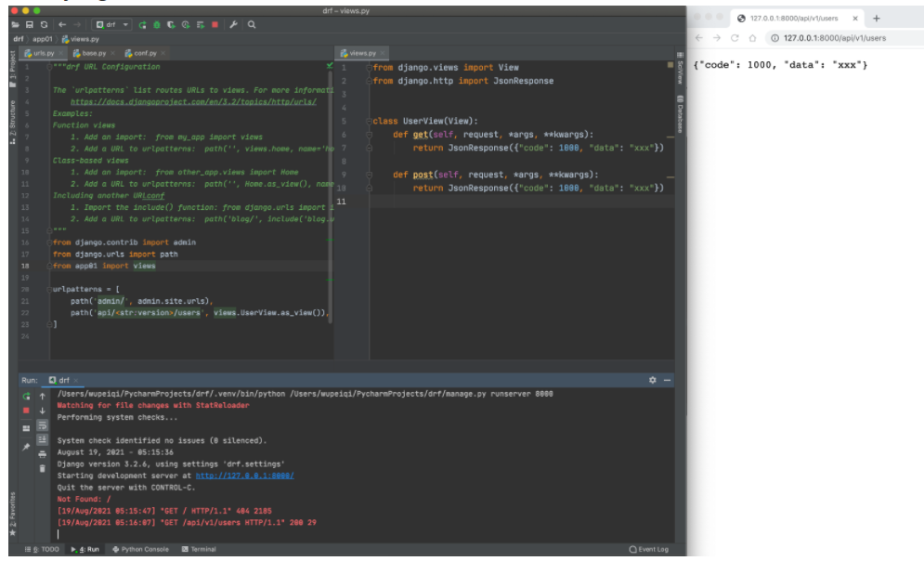Print the console output
The image size is (924, 574).
point(43,454)
